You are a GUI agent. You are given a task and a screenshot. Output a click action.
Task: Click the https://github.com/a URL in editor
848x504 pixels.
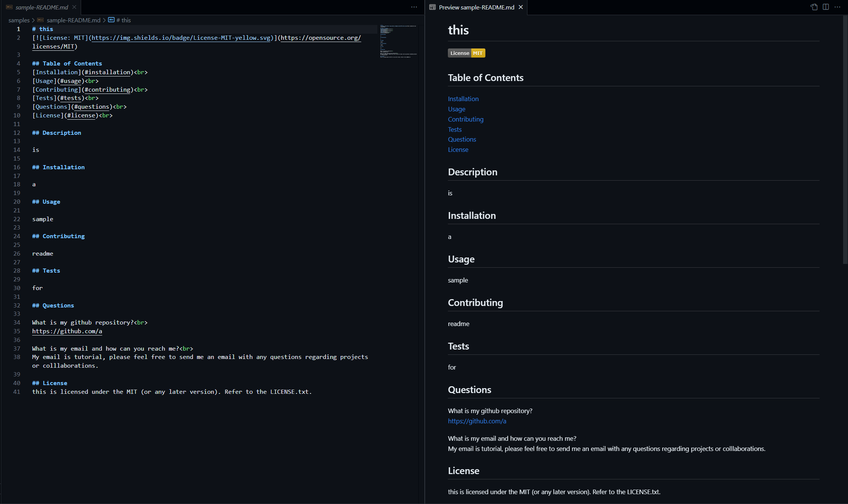[67, 331]
